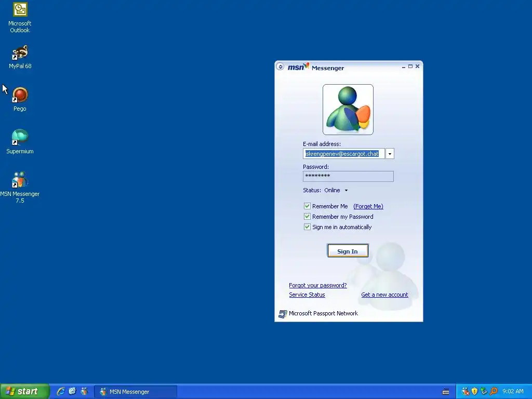Click the MSN Messenger system tray icon

(x=465, y=392)
